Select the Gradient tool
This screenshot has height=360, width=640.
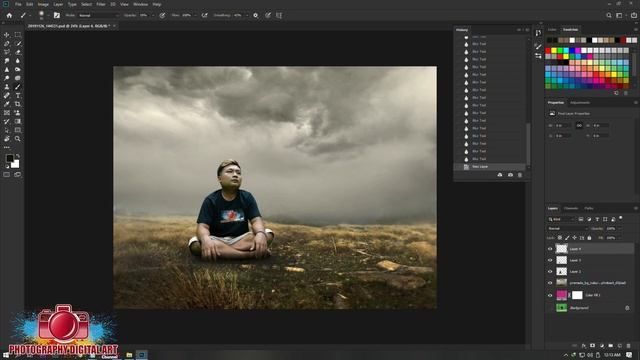(x=18, y=121)
